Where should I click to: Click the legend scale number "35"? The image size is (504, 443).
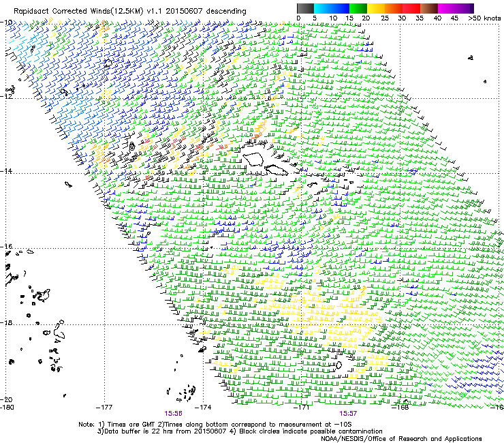420,18
